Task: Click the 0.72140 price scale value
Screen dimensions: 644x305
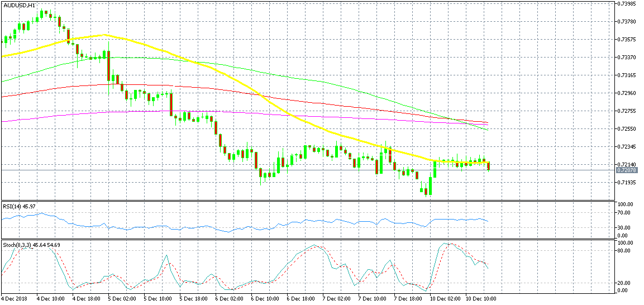Action: pos(626,164)
